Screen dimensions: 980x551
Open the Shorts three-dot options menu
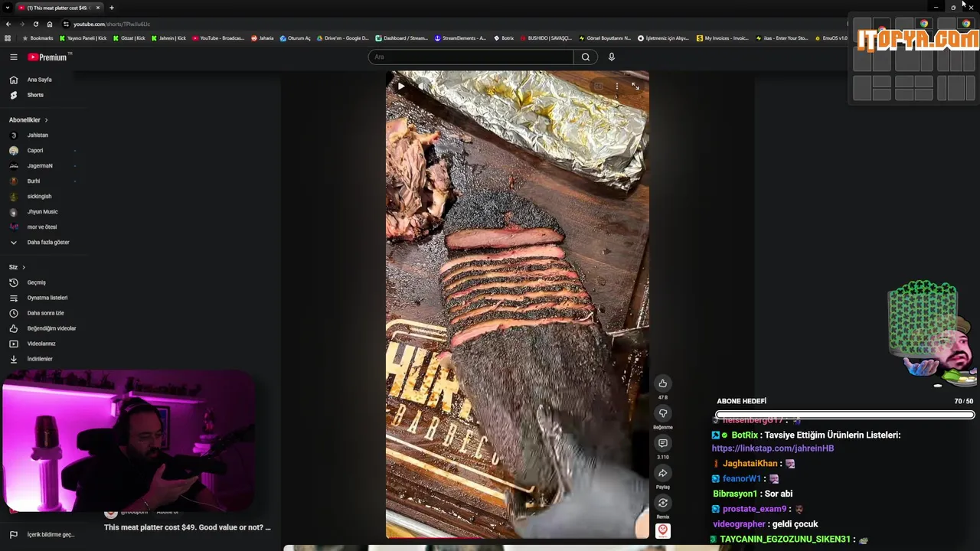(x=617, y=86)
